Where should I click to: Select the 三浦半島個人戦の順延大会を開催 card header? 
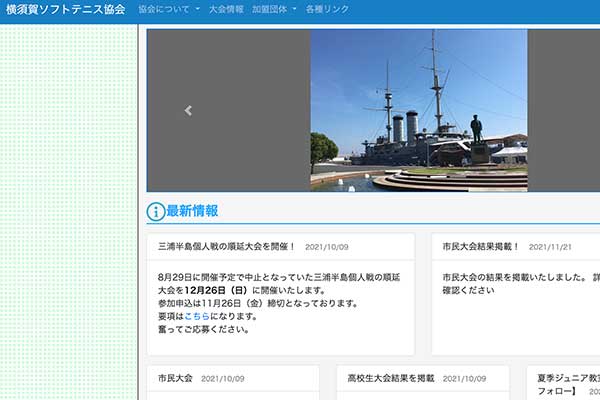click(227, 246)
